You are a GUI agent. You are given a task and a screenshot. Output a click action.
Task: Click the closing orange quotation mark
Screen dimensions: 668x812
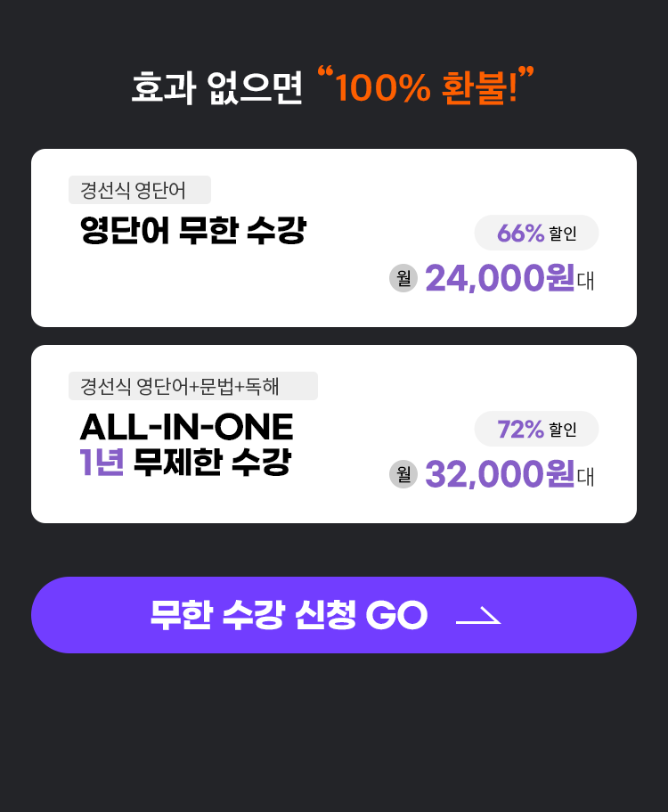point(526,72)
